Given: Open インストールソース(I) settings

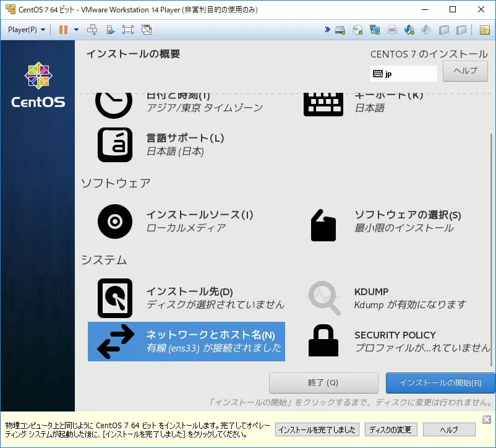Looking at the screenshot, I should point(200,215).
